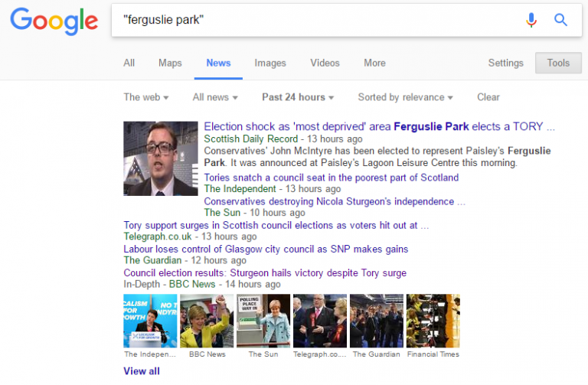588x385 pixels.
Task: Click inside the search text field
Action: (314, 20)
